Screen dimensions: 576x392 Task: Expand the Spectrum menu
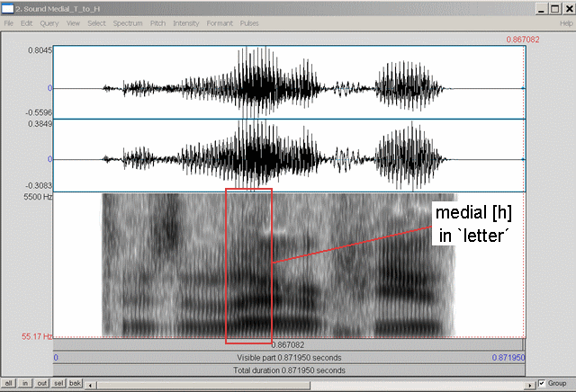point(128,22)
